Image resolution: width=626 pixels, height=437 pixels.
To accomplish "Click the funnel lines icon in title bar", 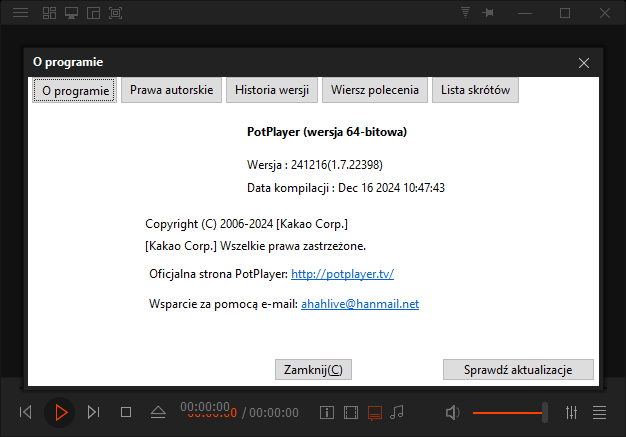I will coord(465,12).
